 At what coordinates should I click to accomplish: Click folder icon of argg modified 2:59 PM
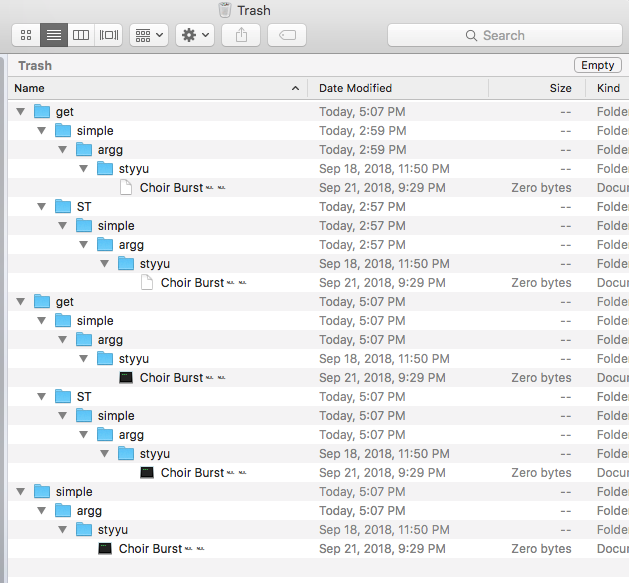point(84,149)
